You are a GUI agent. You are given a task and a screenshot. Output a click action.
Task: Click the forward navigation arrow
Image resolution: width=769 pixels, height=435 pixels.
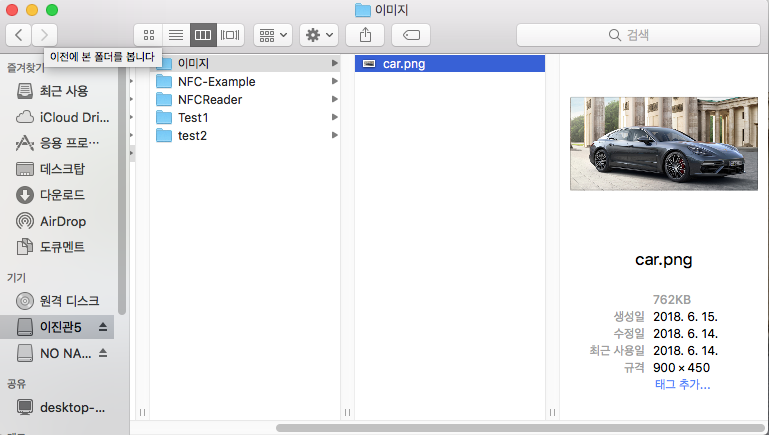tap(45, 35)
